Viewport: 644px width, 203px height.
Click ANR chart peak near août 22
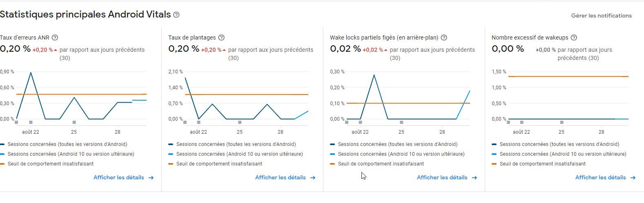(x=31, y=73)
